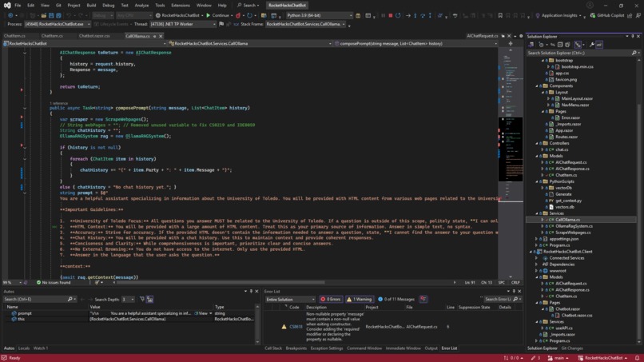Image resolution: width=644 pixels, height=362 pixels.
Task: Toggle the 1 Warning filter button
Action: tap(360, 299)
